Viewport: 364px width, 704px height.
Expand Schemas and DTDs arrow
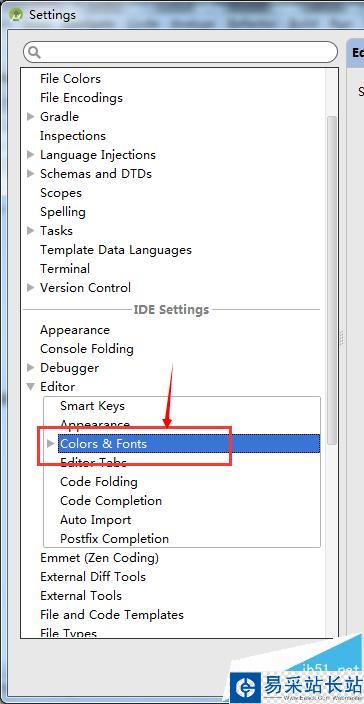31,174
